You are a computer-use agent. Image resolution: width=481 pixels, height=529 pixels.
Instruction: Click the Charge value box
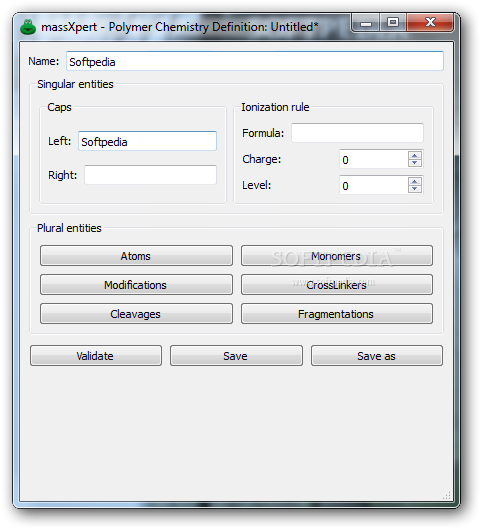pyautogui.click(x=373, y=159)
